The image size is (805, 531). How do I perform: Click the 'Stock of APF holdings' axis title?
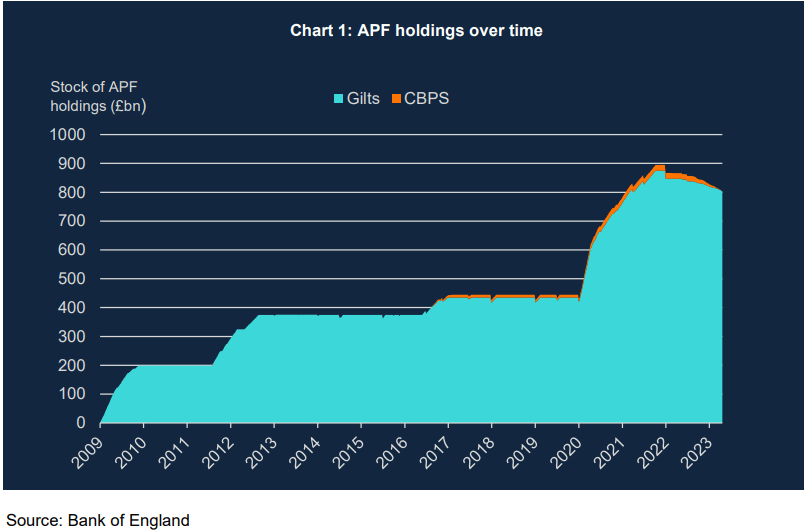(100, 96)
